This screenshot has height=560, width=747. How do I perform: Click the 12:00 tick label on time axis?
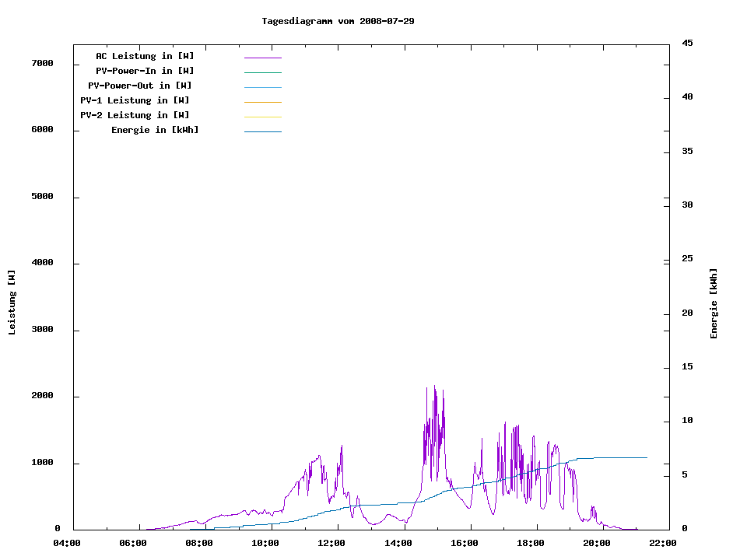point(331,543)
